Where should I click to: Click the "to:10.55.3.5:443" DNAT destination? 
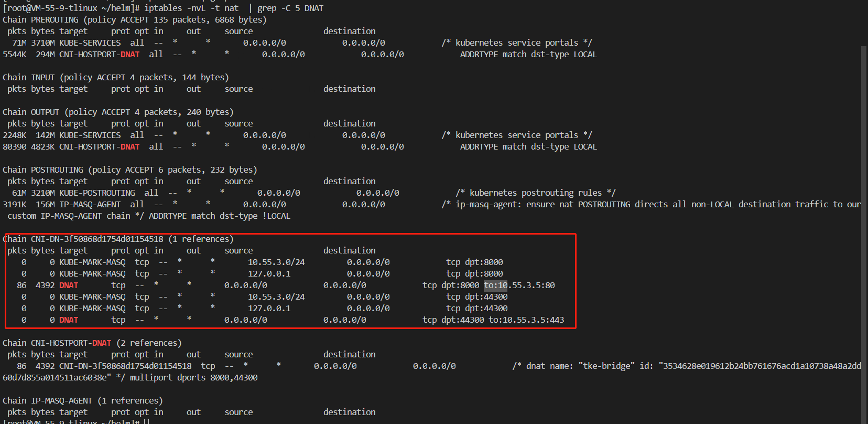coord(526,320)
